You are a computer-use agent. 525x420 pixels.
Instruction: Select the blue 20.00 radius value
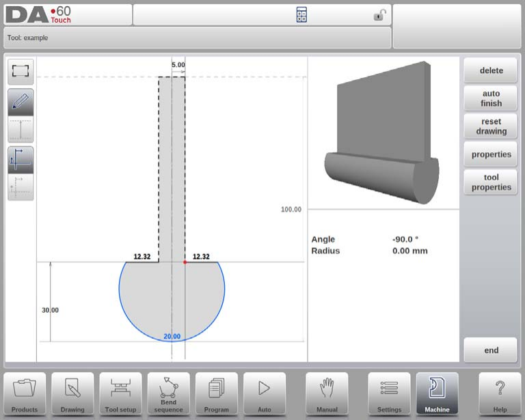point(172,337)
